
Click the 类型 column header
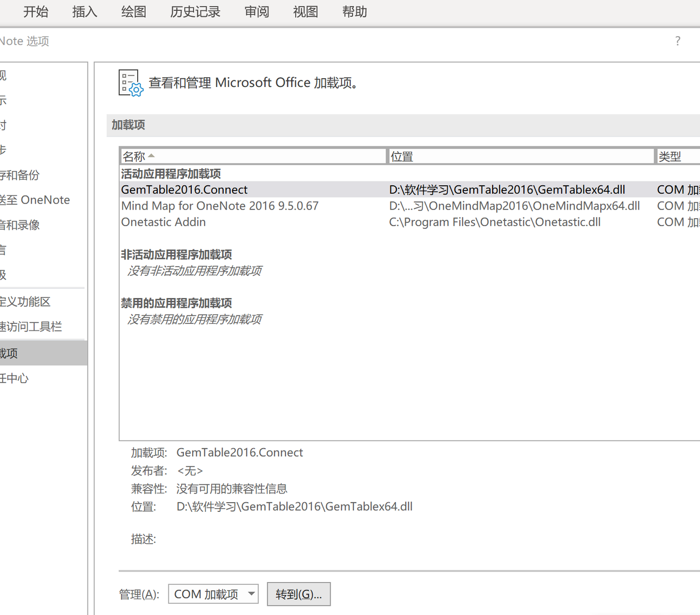tap(678, 157)
